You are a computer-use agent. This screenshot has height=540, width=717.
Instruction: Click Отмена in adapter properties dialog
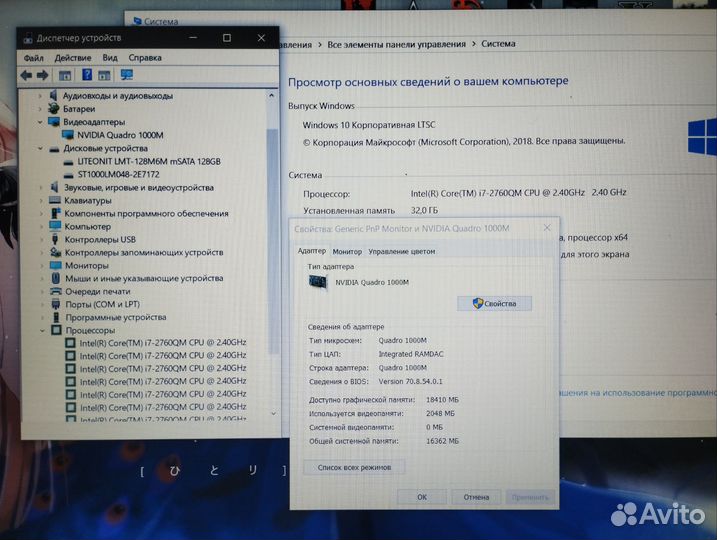pos(476,497)
